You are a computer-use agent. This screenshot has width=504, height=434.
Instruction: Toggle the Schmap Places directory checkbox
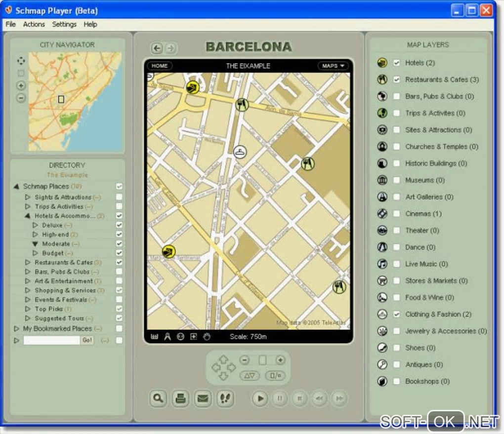119,186
